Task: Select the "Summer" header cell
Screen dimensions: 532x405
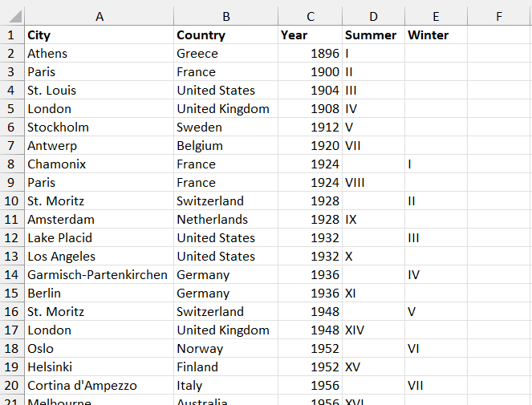Action: (372, 35)
